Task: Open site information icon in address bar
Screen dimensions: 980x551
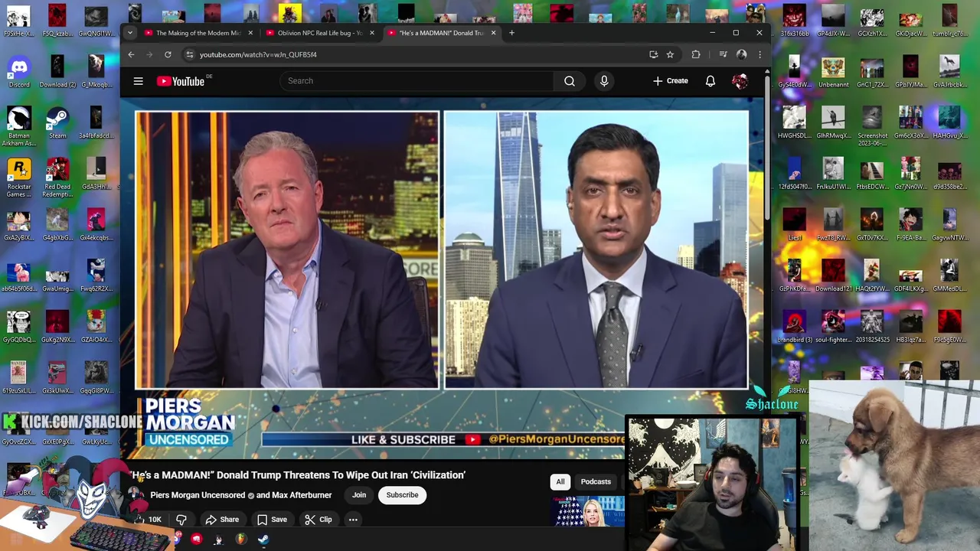Action: [189, 54]
